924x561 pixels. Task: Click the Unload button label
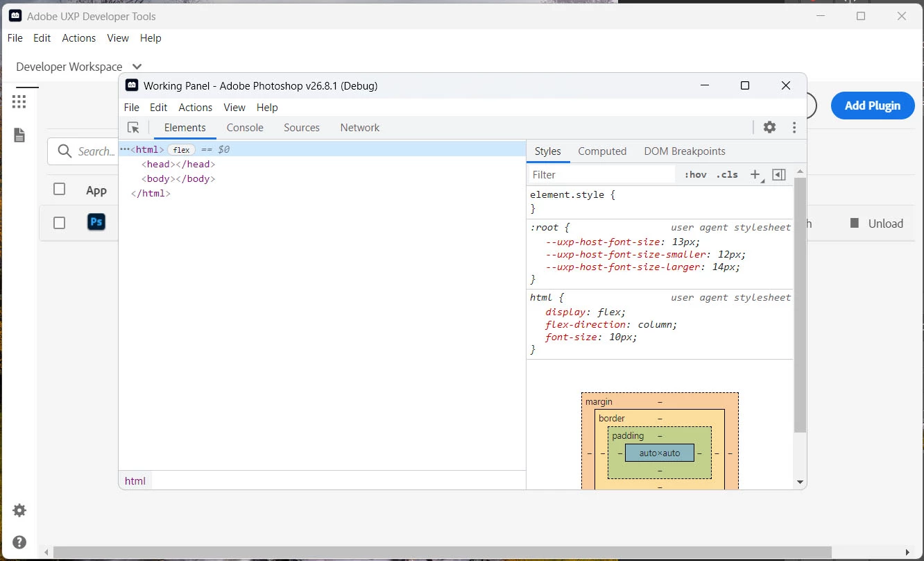click(886, 224)
